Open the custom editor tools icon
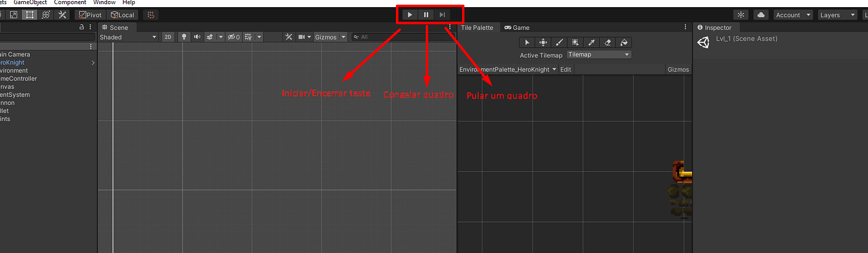868x253 pixels. [62, 15]
